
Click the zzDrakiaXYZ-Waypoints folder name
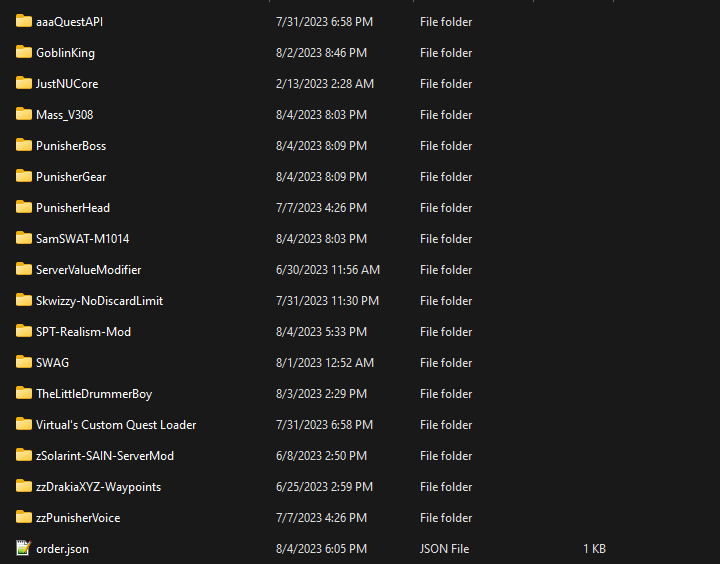pos(99,487)
